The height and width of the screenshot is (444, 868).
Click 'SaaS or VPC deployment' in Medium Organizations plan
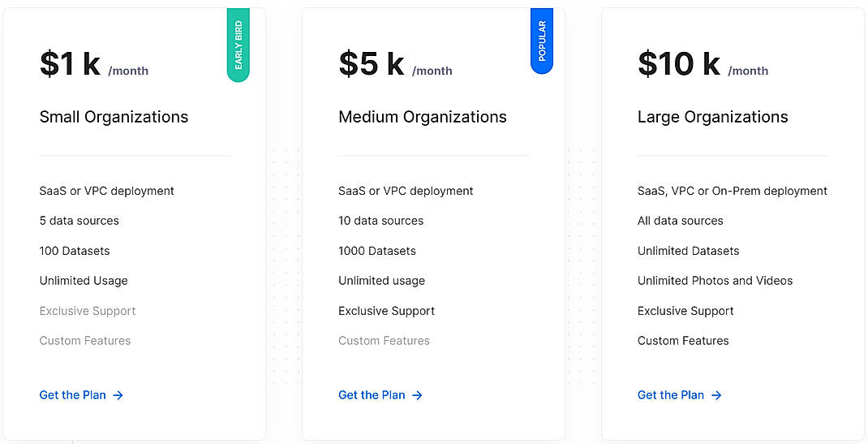pos(406,191)
